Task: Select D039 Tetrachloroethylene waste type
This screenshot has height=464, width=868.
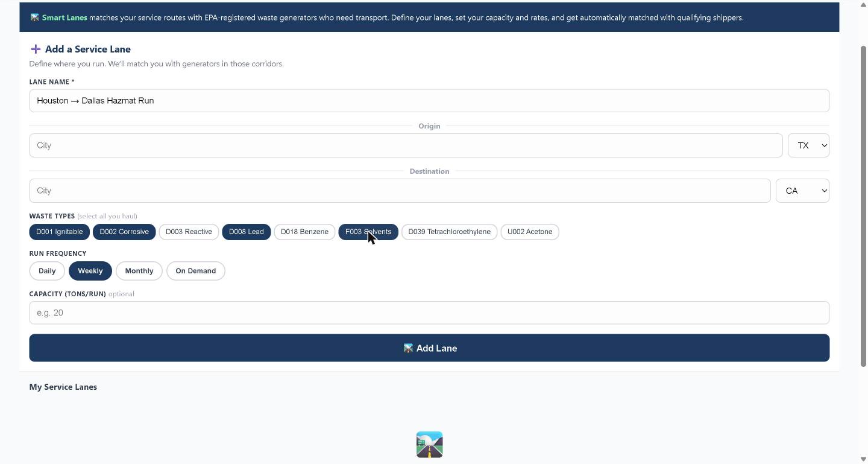Action: tap(449, 232)
